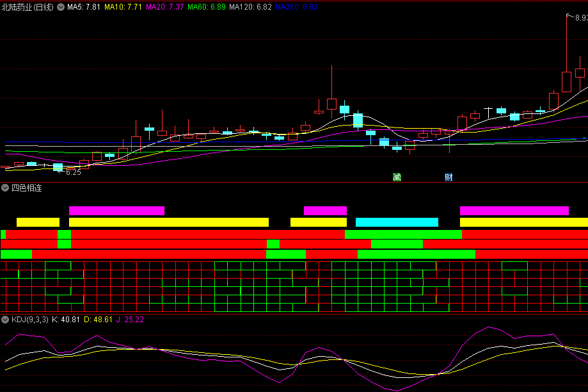Screen dimensions: 588x392
Task: Click the 6.25 low price label
Action: click(74, 172)
